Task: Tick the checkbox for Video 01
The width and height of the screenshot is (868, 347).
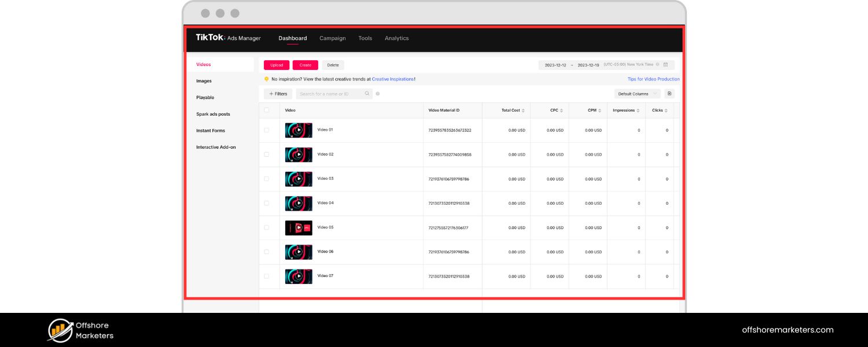Action: 267,130
